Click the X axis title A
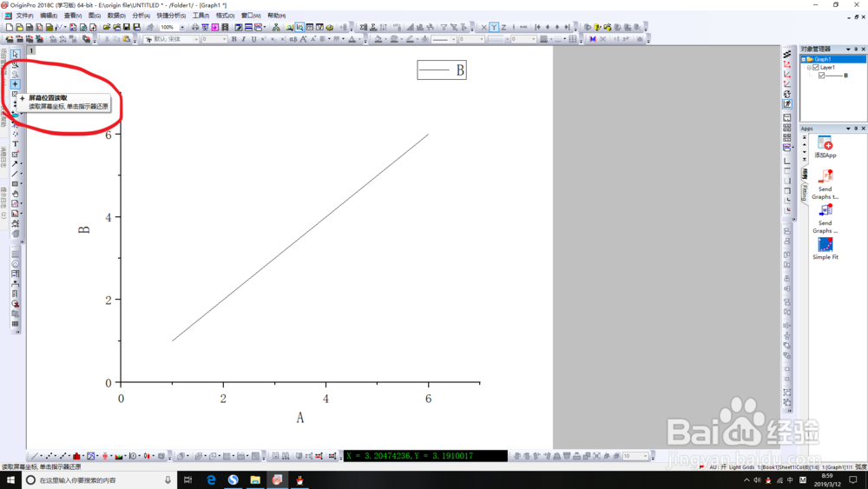The image size is (868, 489). coord(300,418)
